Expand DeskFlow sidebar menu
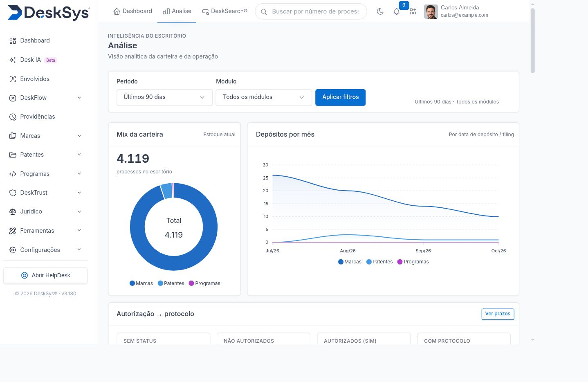588x382 pixels. click(x=45, y=98)
